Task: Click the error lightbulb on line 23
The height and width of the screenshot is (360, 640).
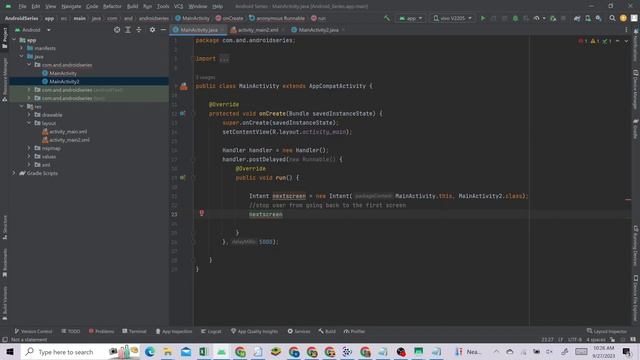Action: [202, 213]
